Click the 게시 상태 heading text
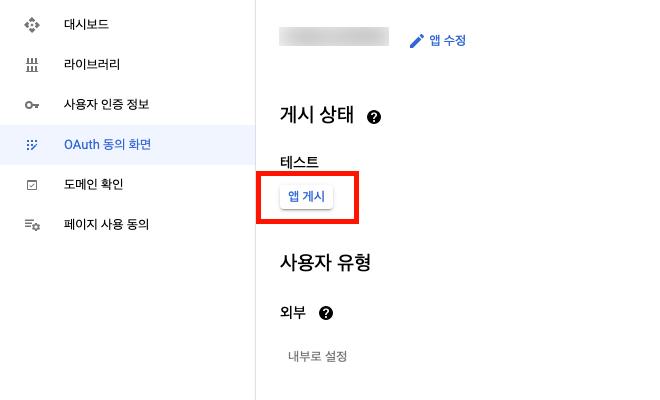Viewport: 660px width, 400px height. pos(316,115)
